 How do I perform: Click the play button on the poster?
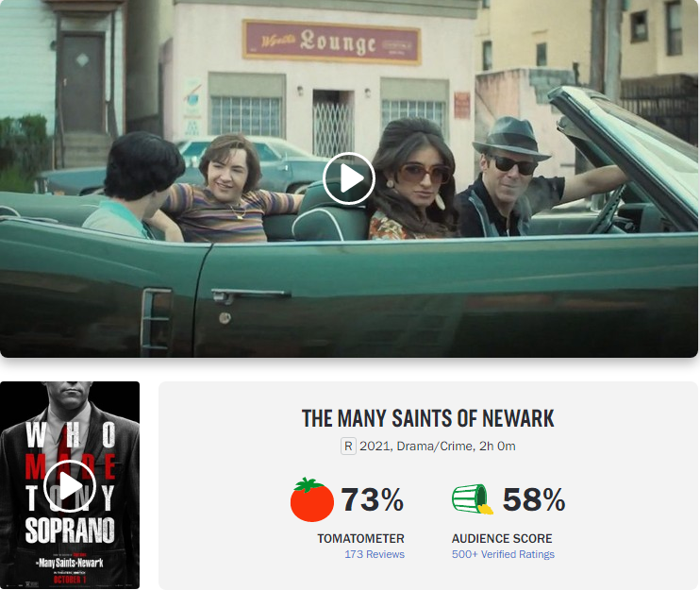click(70, 486)
